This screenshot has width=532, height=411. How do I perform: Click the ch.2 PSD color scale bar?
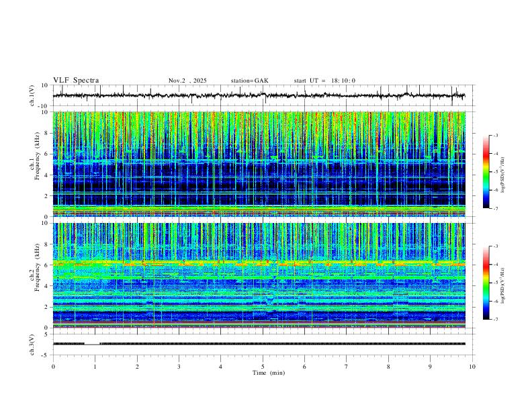pyautogui.click(x=486, y=283)
